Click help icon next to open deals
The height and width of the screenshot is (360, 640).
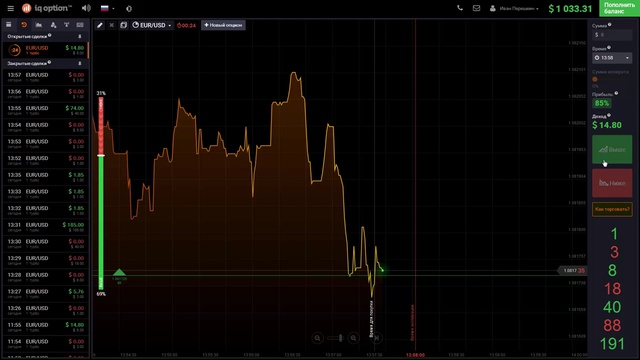[49, 36]
